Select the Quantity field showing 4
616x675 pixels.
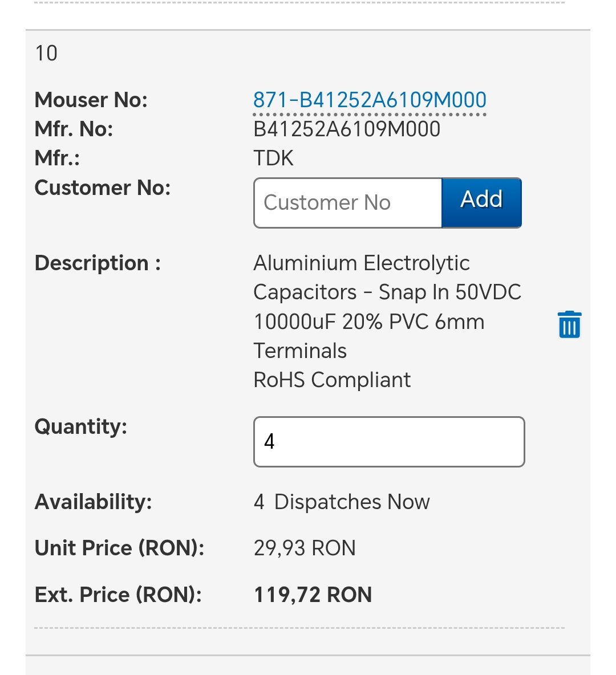click(389, 442)
